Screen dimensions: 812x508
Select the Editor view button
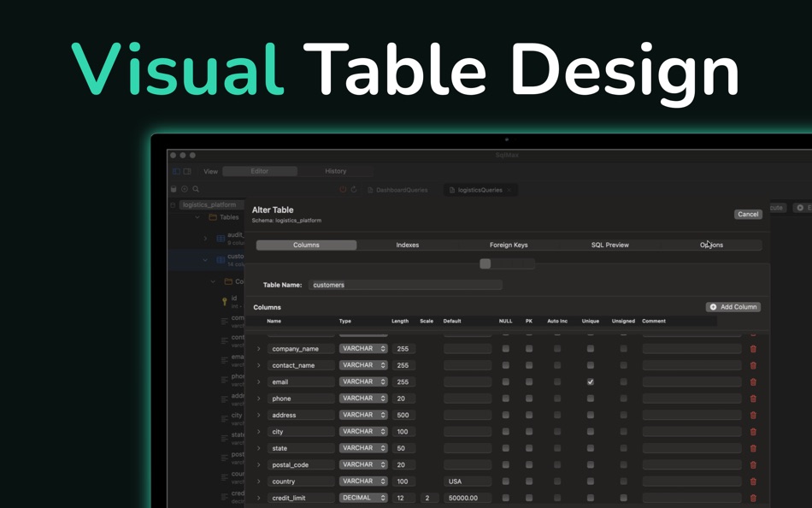[x=260, y=171]
